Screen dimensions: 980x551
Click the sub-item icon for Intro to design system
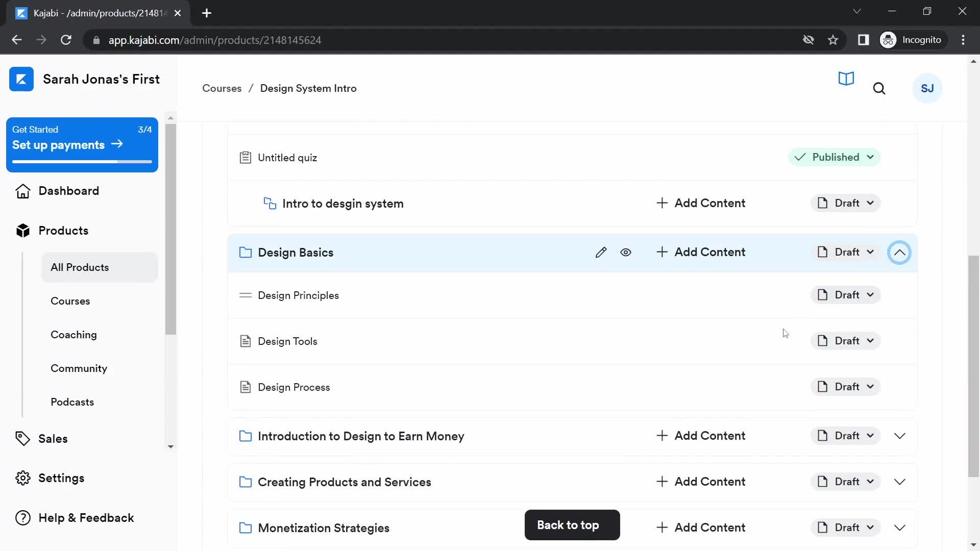pyautogui.click(x=270, y=203)
